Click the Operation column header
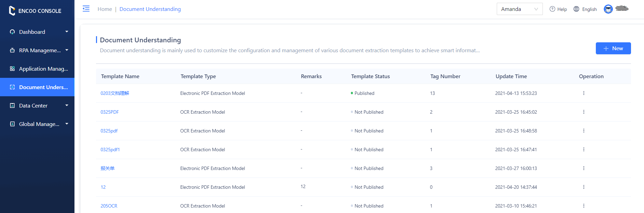The image size is (644, 213). click(x=591, y=76)
